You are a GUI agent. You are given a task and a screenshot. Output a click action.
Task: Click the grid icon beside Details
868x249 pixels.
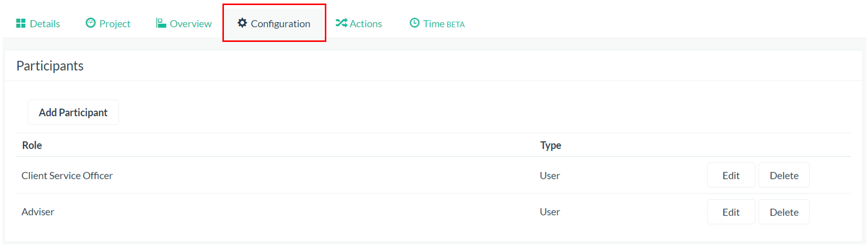(x=21, y=23)
